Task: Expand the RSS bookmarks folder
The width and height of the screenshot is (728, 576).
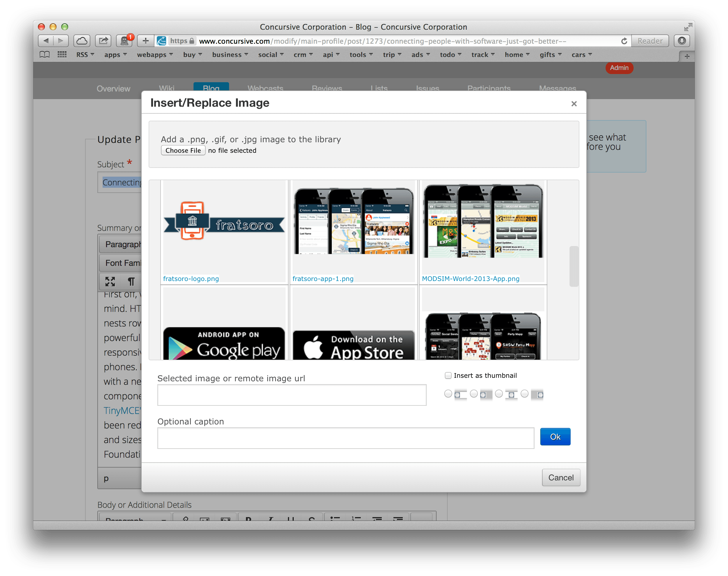Action: [x=85, y=55]
